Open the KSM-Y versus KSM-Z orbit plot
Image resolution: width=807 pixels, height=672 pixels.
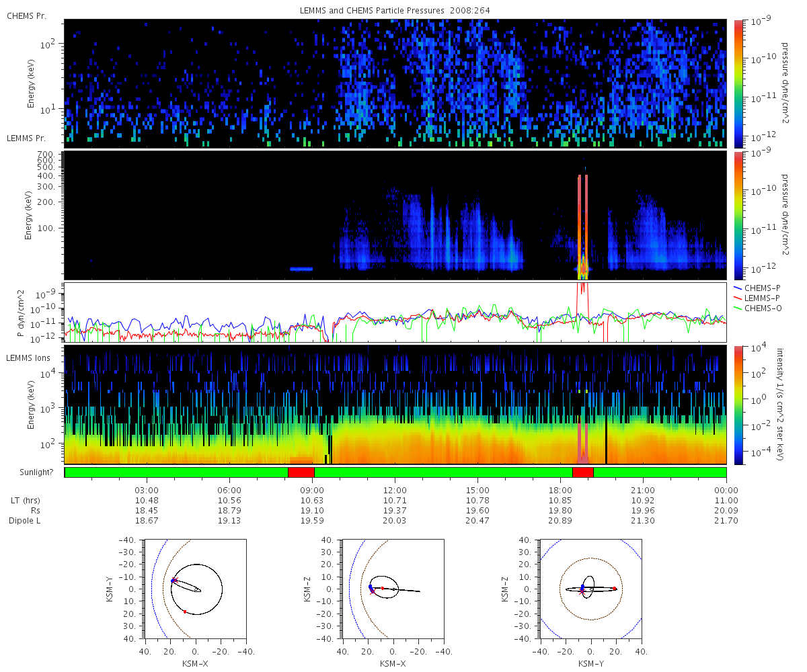coord(592,589)
